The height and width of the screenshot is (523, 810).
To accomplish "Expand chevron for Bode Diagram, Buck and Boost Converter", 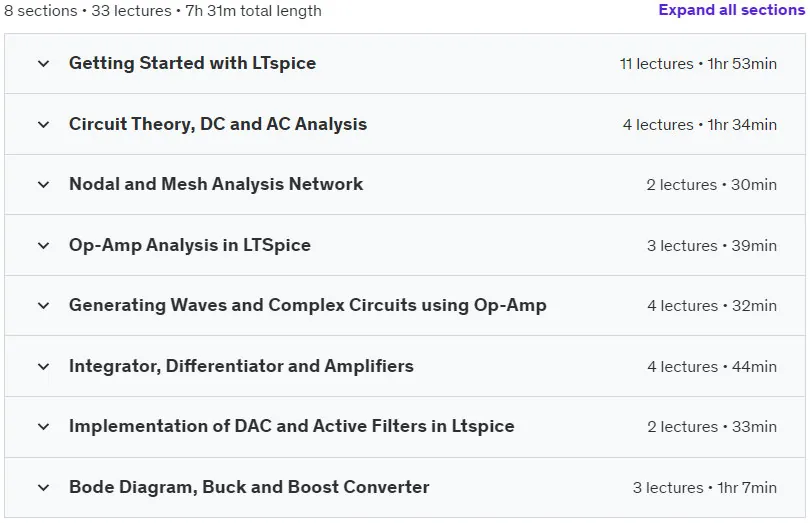I will [44, 487].
